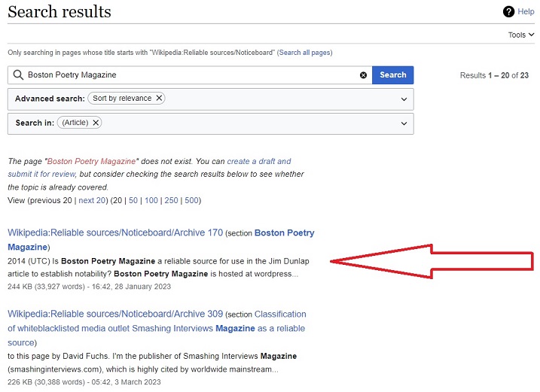Expand the Advanced search panel
This screenshot has height=392, width=540.
[404, 99]
